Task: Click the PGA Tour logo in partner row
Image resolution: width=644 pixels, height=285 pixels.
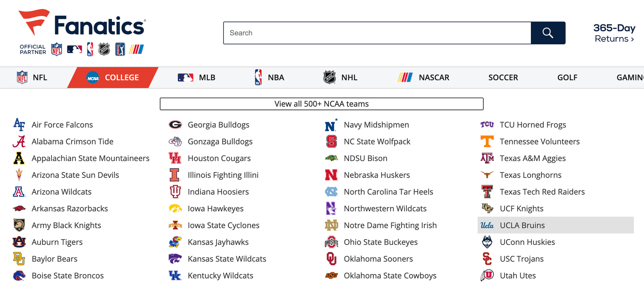Action: [x=120, y=49]
